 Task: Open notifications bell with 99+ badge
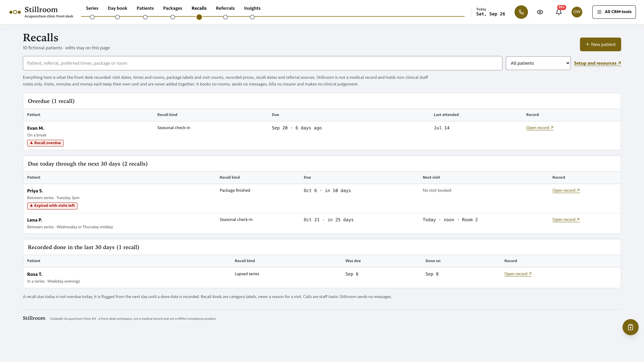(x=559, y=12)
